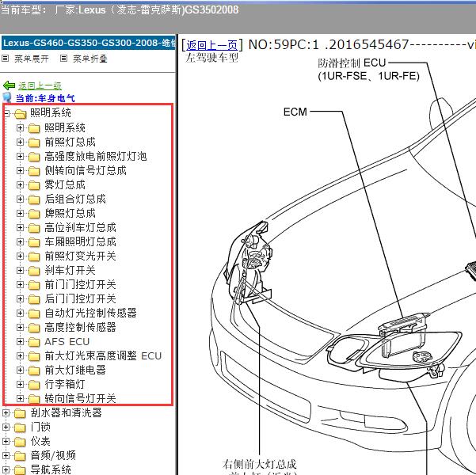Screen dimensions: 476x475
Task: Click the icon beside 菜单折叠
Action: coord(63,59)
